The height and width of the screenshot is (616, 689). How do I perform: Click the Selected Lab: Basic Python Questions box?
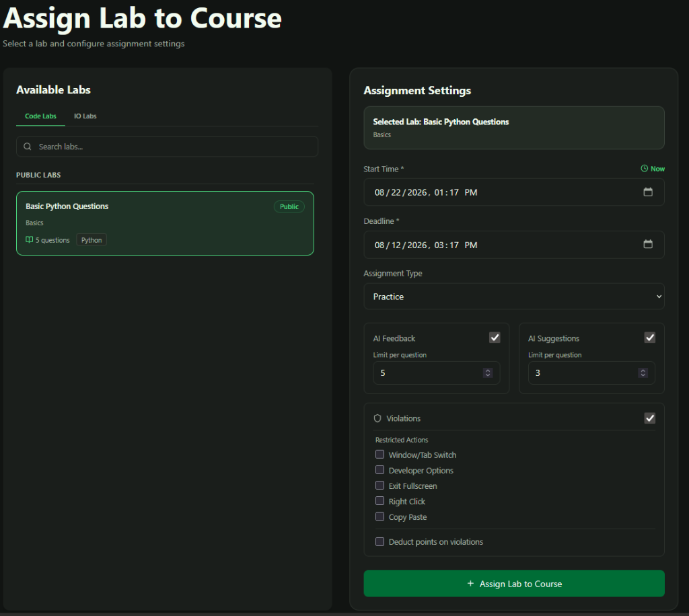(514, 128)
